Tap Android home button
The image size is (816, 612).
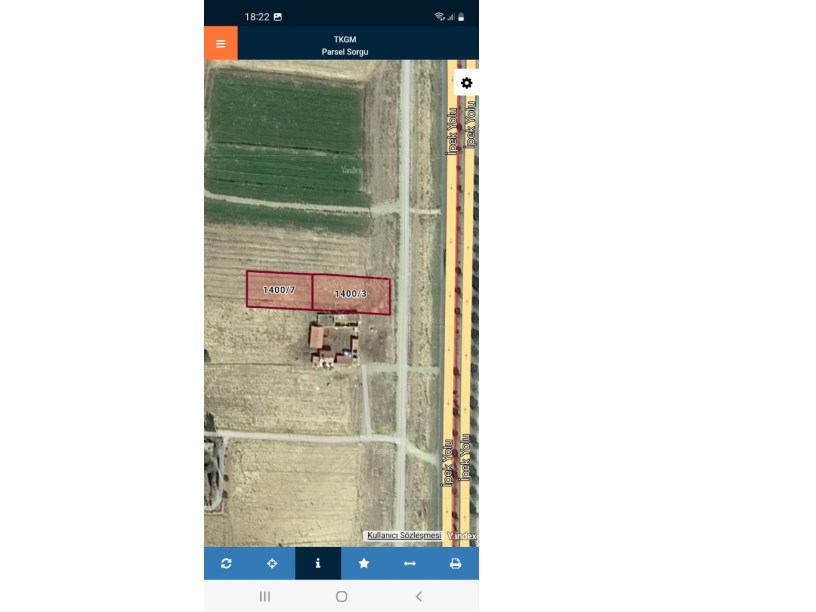click(x=341, y=596)
